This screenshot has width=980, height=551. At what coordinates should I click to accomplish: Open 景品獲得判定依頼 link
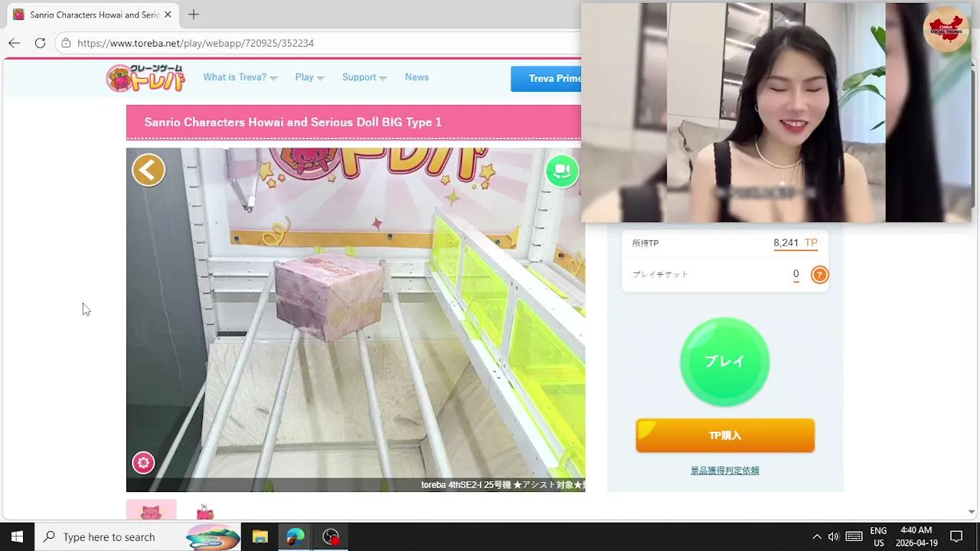coord(725,471)
